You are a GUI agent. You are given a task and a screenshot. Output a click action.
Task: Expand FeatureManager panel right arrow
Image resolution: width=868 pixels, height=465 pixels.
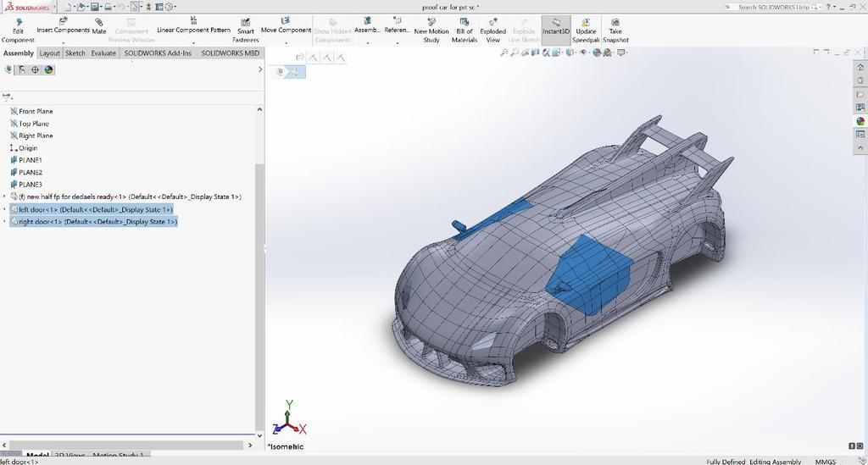259,69
